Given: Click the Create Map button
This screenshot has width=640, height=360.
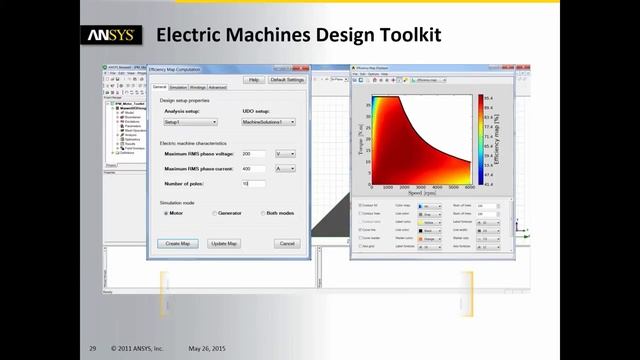Looking at the screenshot, I should (x=178, y=244).
